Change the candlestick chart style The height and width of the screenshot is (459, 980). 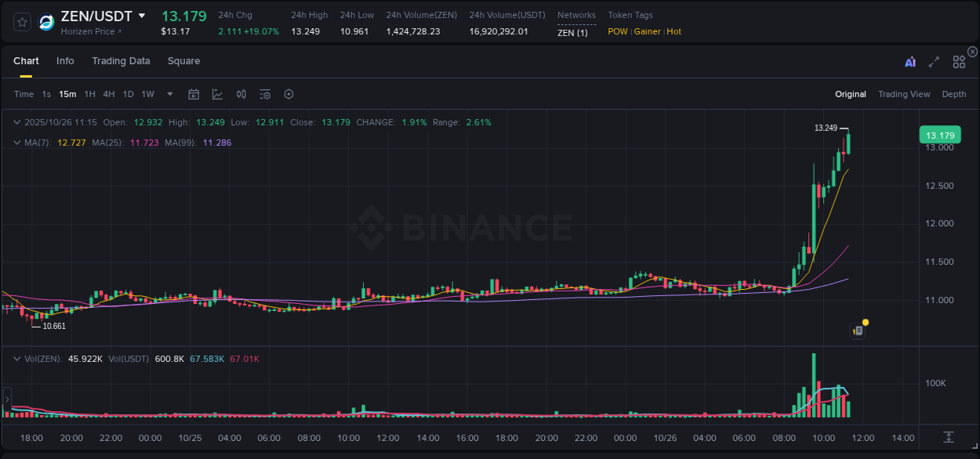pyautogui.click(x=241, y=94)
